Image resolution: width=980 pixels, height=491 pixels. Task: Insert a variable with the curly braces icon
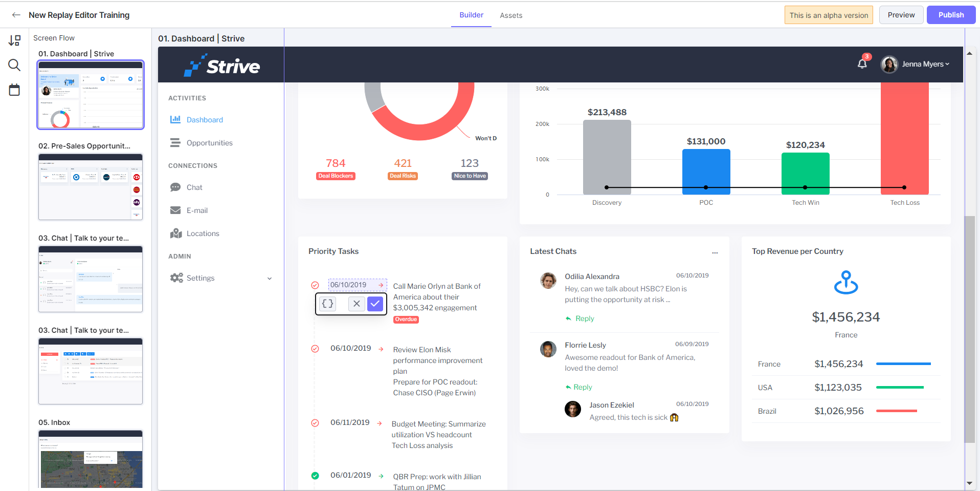328,304
